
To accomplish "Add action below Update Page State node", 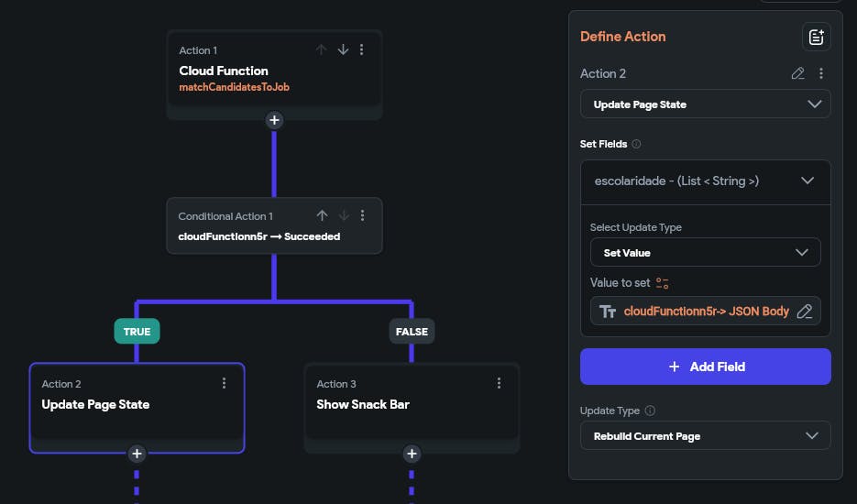I will click(x=137, y=453).
